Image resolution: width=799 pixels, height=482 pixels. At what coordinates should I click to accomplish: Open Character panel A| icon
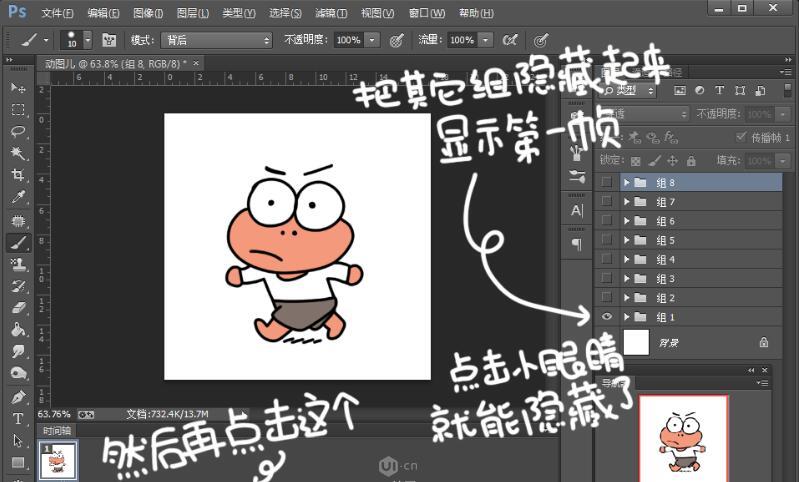click(577, 210)
